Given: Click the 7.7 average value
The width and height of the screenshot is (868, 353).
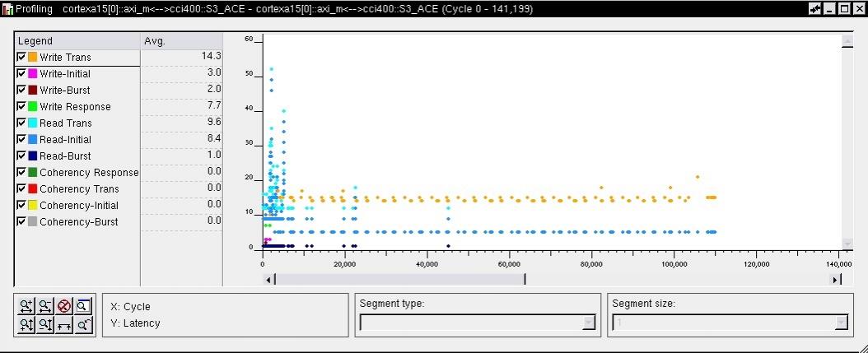Looking at the screenshot, I should (214, 105).
